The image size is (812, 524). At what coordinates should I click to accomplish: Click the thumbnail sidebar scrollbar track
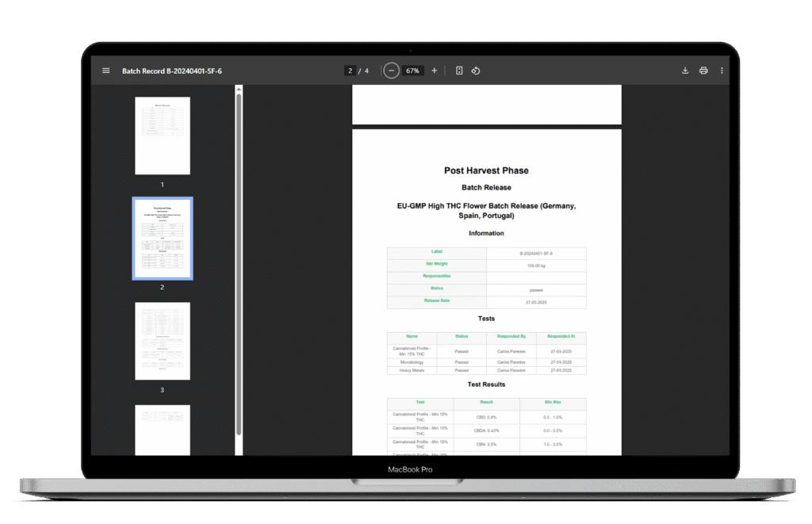click(x=239, y=317)
